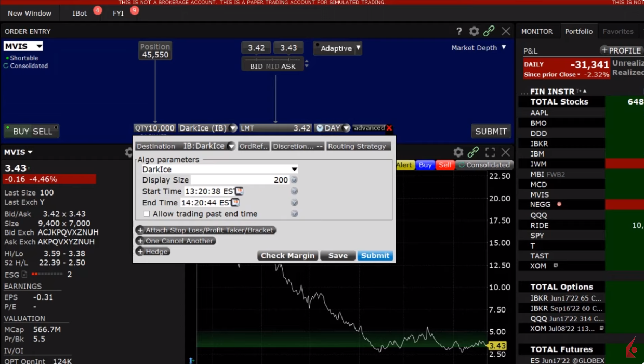Select ASK on price selector
This screenshot has height=364, width=644.
pyautogui.click(x=288, y=66)
